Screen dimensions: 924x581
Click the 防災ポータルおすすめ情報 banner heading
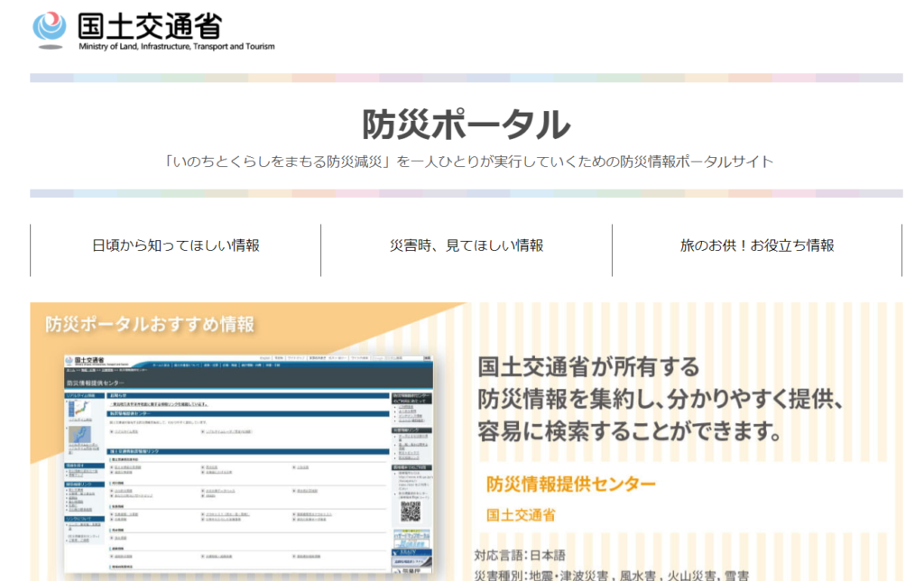coord(150,324)
